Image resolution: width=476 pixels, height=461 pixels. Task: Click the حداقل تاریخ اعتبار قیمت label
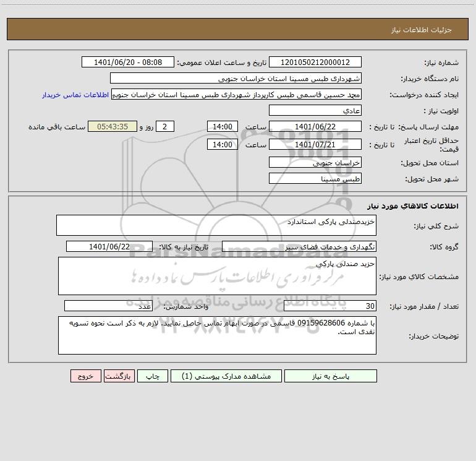tap(431, 145)
